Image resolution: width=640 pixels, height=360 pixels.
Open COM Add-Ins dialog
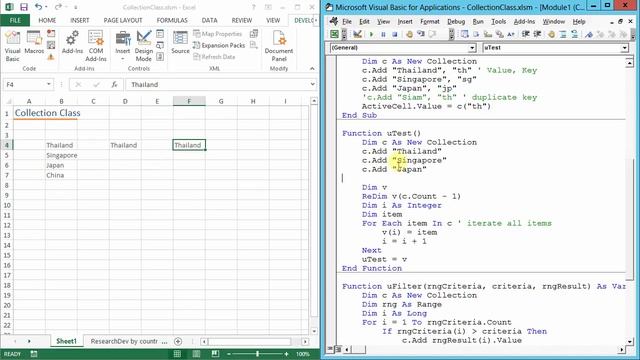96,46
